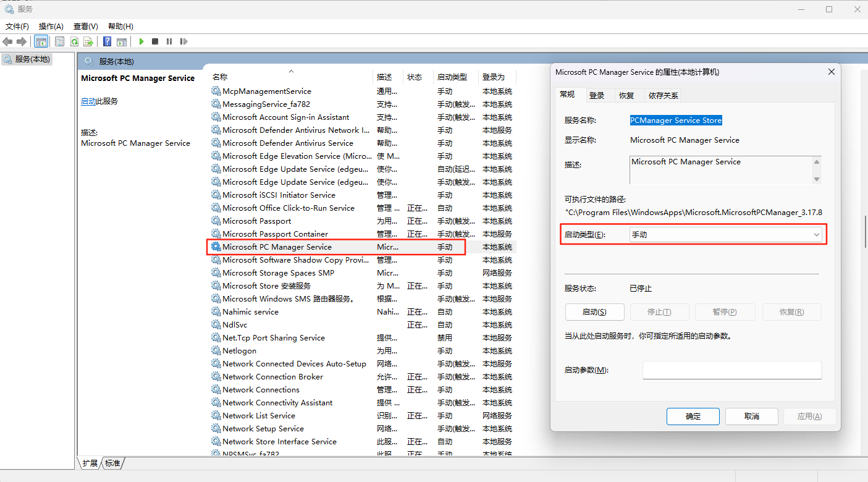Viewport: 868px width, 482px height.
Task: Switch to 标准 tab at the bottom
Action: pos(112,463)
